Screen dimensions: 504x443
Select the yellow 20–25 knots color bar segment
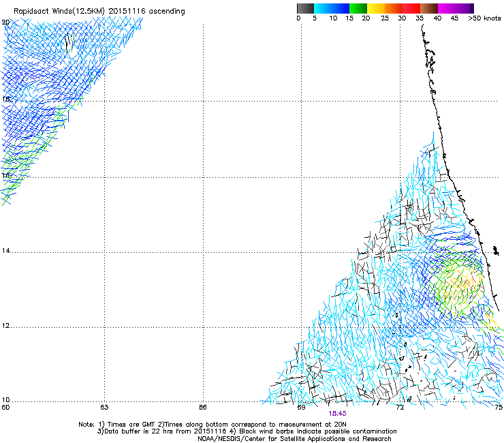tap(376, 8)
